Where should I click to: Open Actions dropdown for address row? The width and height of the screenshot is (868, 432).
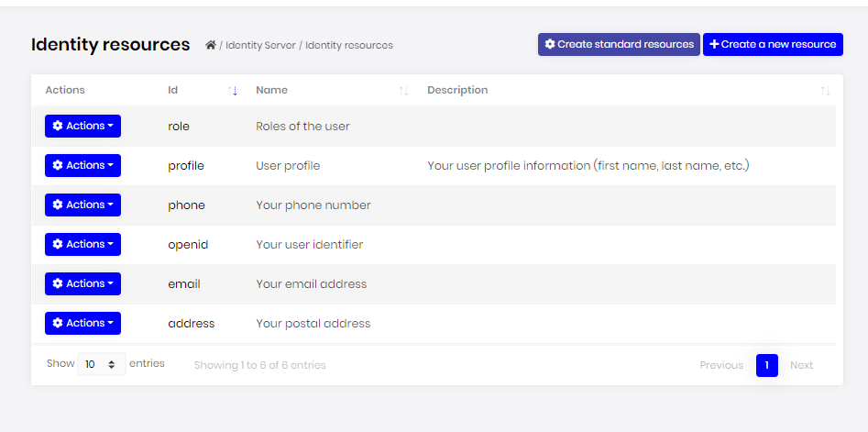(x=82, y=323)
